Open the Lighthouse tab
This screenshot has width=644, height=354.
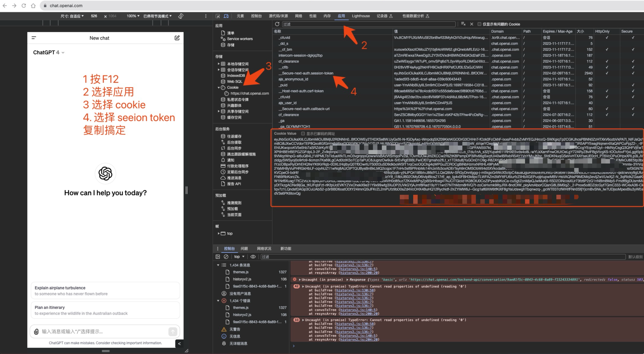tap(361, 16)
